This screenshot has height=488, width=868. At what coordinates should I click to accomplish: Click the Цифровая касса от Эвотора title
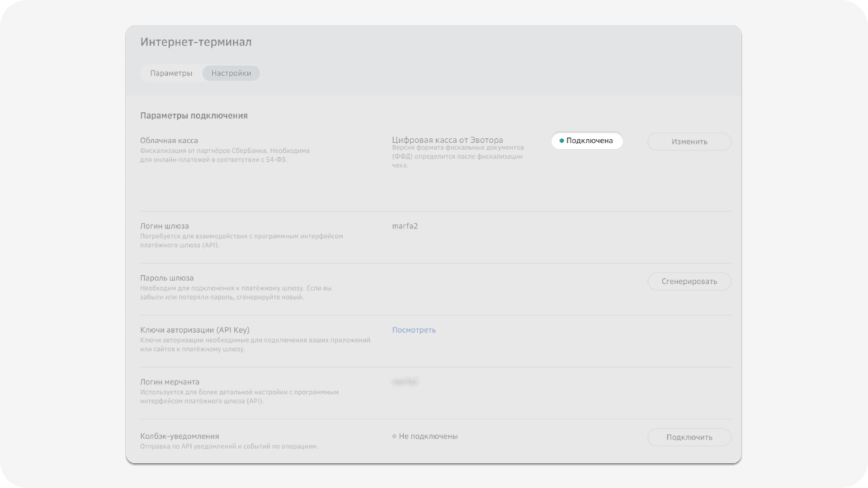click(447, 140)
